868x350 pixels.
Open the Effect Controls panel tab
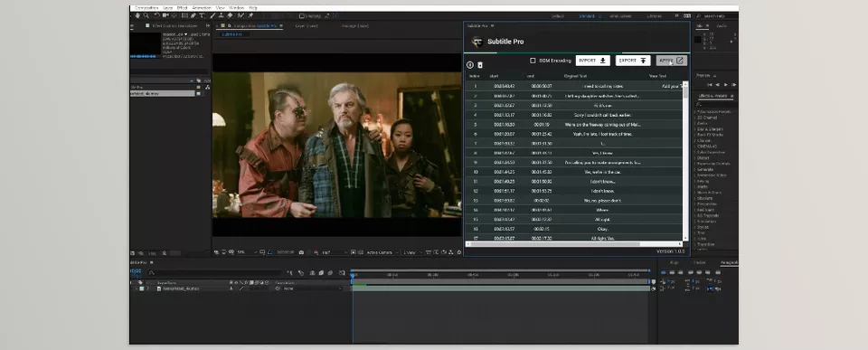point(175,25)
